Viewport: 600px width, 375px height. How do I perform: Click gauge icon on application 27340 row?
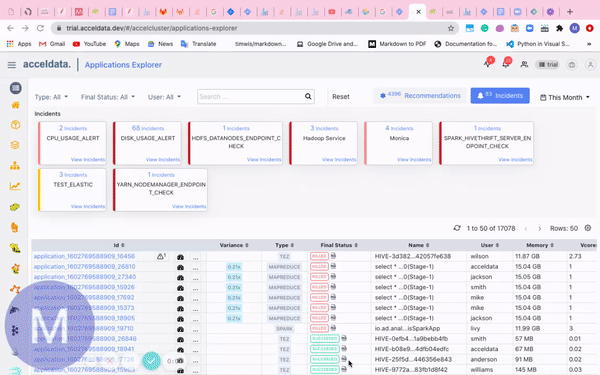(180, 278)
